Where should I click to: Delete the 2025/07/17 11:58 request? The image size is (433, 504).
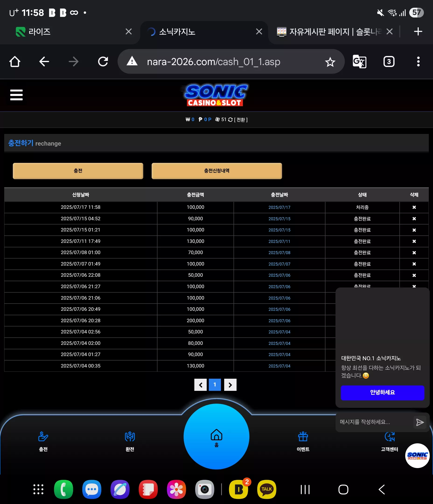[414, 207]
